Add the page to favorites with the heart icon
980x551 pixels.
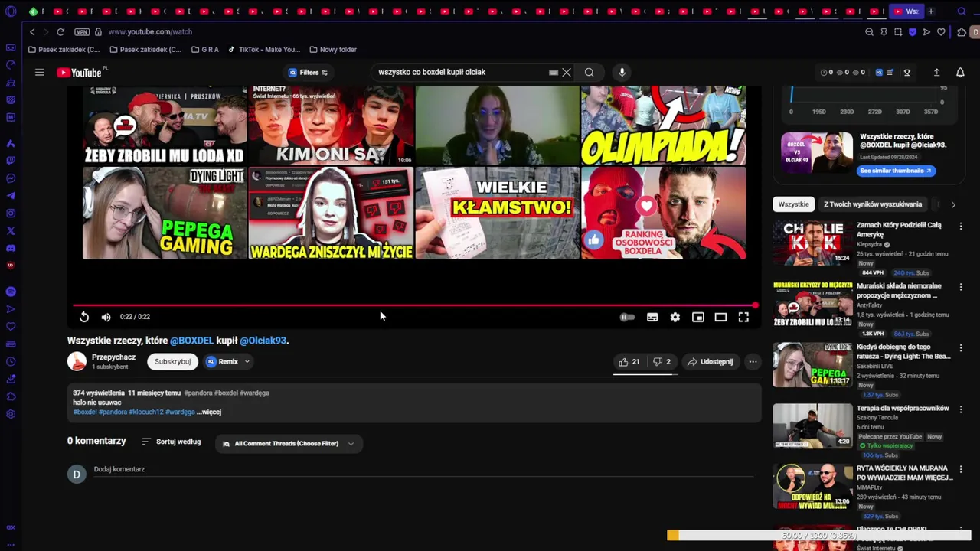click(x=941, y=32)
